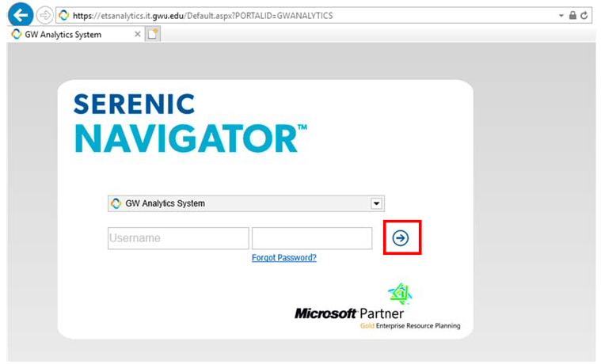Screen dimensions: 601x364
Task: Click the address bar URL text
Action: click(203, 16)
